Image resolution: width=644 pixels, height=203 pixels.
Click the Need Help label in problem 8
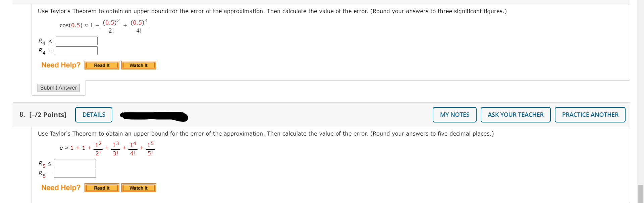pos(60,188)
